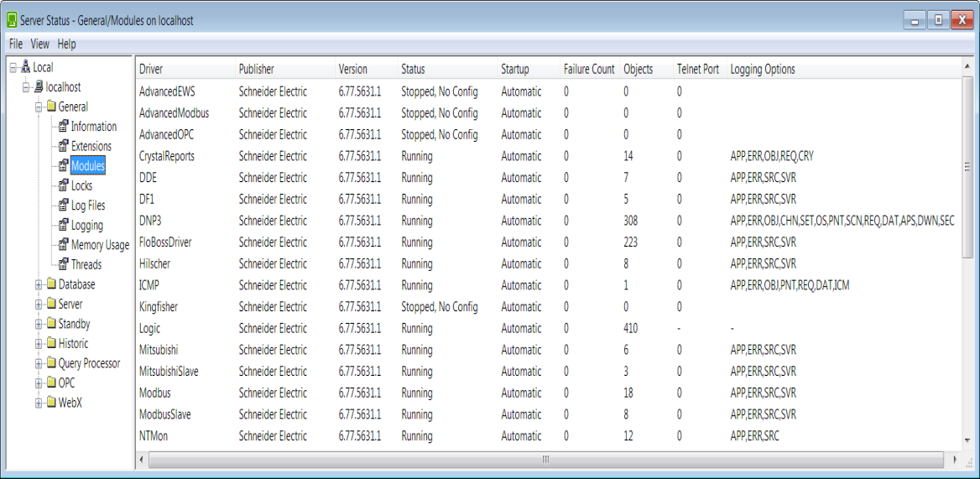Image resolution: width=980 pixels, height=479 pixels.
Task: Select the MitsubishiSlave driver row
Action: (x=549, y=371)
